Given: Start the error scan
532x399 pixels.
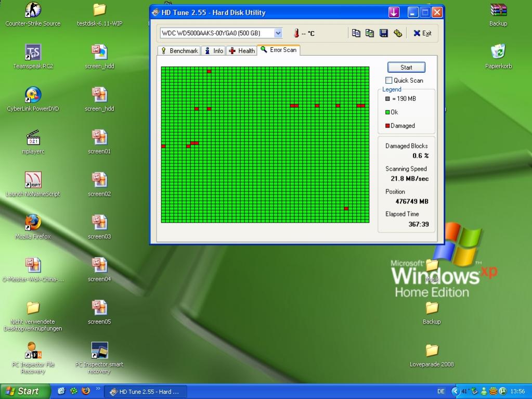Looking at the screenshot, I should (406, 67).
